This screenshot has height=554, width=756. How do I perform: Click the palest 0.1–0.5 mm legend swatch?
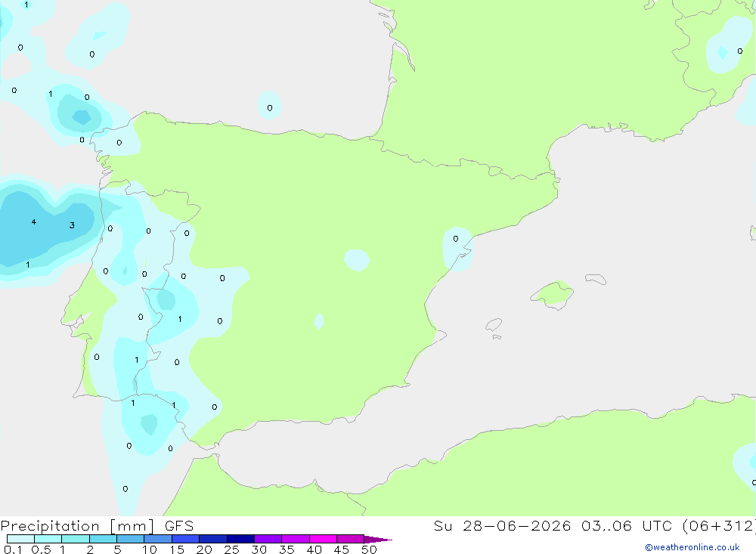pos(20,539)
